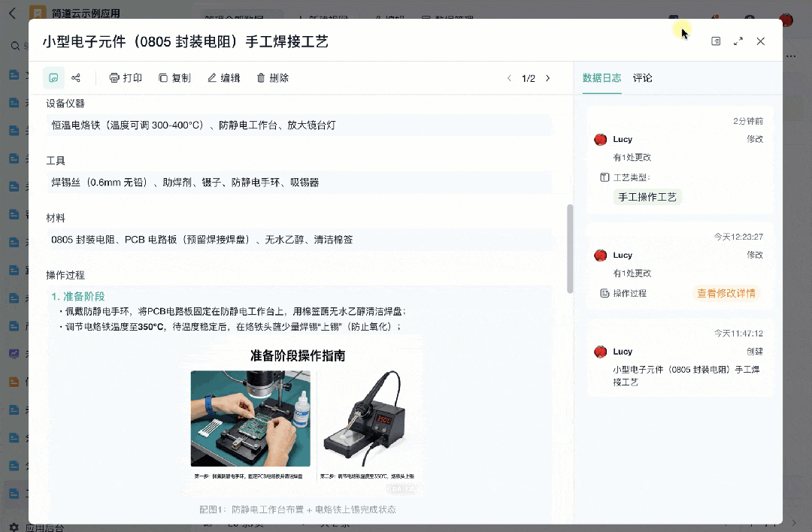Expand the dialog to full screen
This screenshot has height=532, width=812.
(x=738, y=41)
